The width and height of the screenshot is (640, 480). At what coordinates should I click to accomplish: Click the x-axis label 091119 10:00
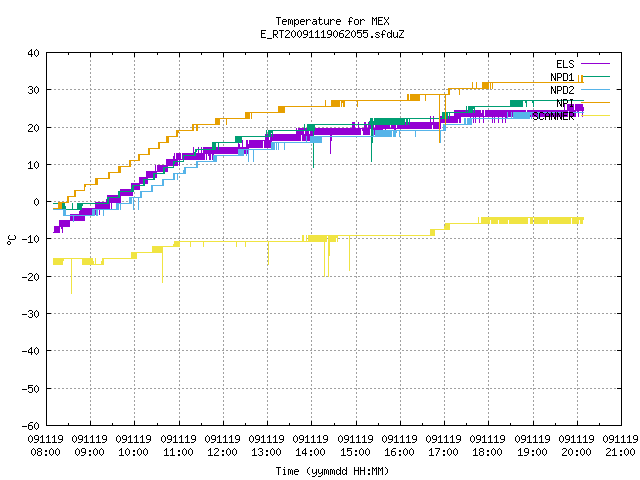pos(134,446)
